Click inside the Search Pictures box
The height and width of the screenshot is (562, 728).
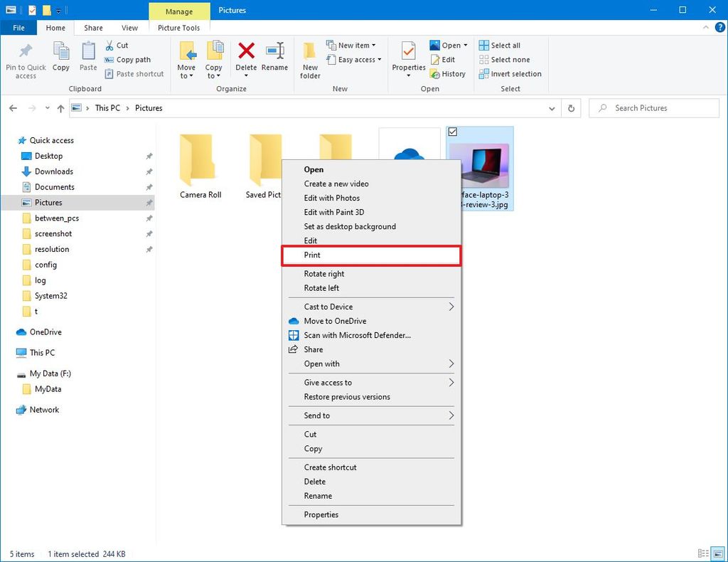click(x=653, y=107)
